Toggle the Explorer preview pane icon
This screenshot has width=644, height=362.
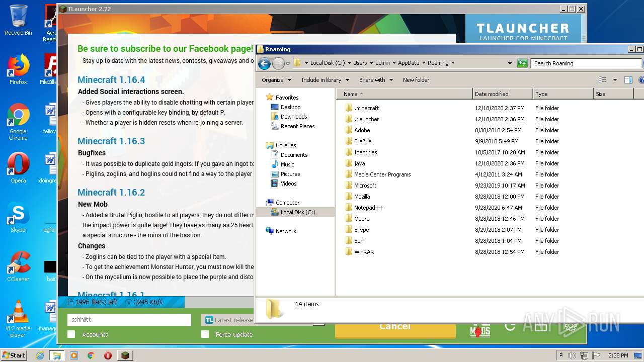tap(628, 80)
